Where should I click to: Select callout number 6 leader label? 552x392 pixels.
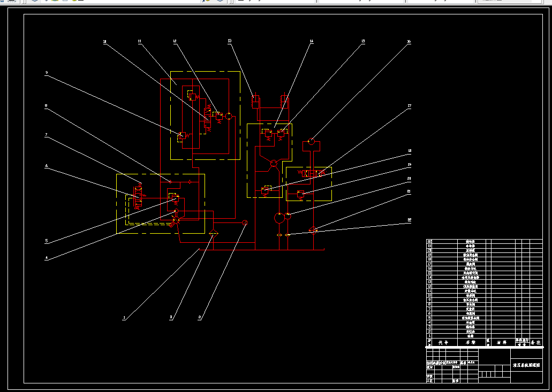[x=46, y=166]
